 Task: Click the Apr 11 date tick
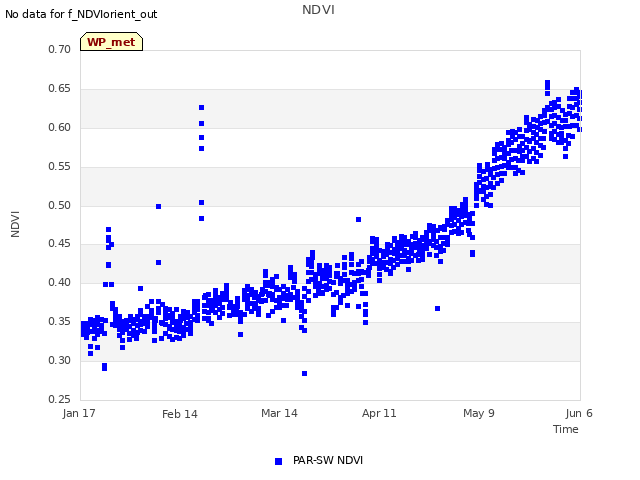point(379,413)
